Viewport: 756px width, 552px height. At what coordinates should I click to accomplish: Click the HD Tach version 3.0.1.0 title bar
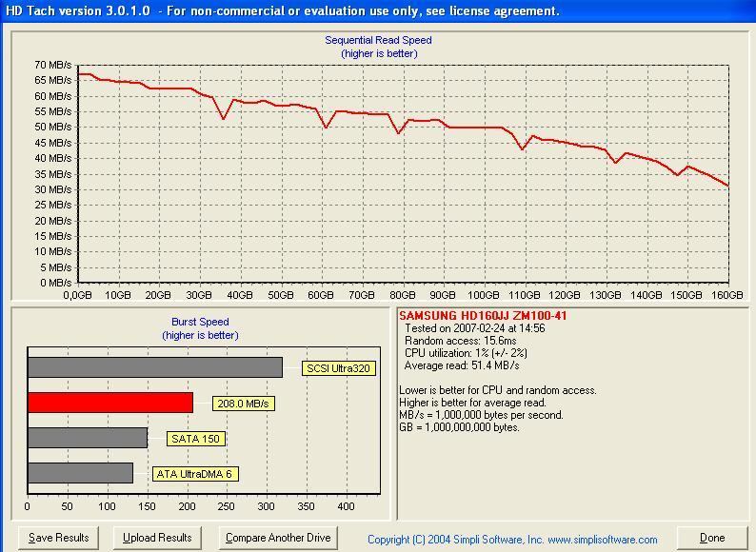[378, 10]
